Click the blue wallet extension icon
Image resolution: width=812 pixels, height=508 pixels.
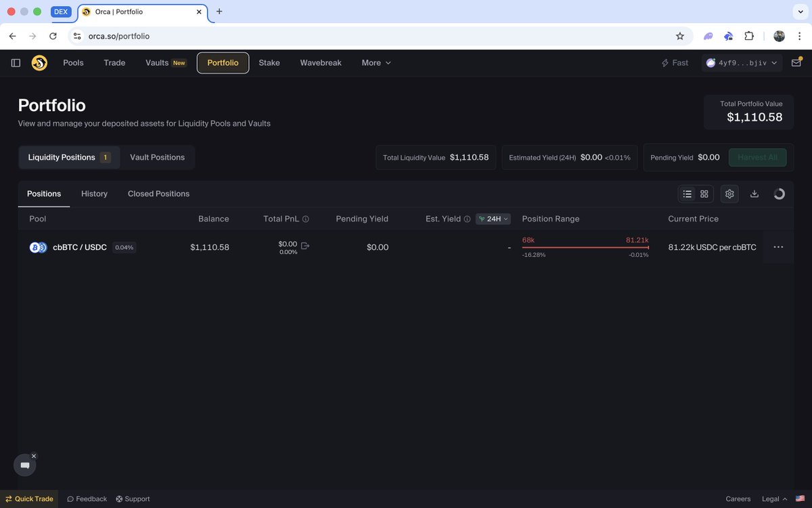point(728,36)
